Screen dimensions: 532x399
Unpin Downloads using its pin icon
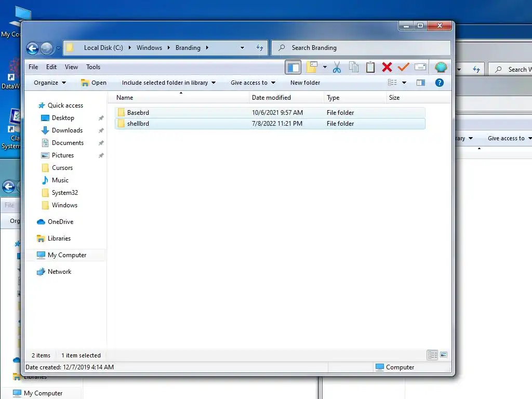point(101,130)
